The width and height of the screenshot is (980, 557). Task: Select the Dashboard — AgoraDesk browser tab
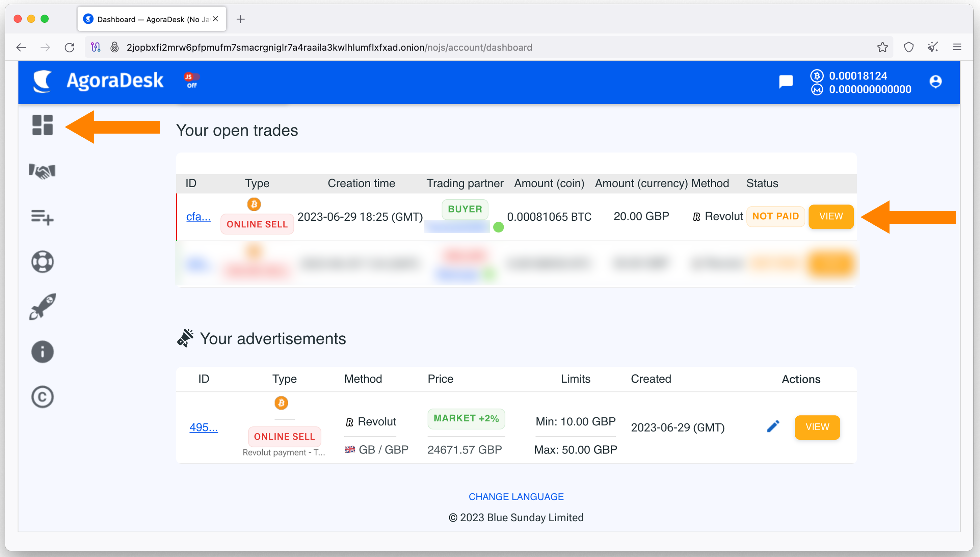152,19
